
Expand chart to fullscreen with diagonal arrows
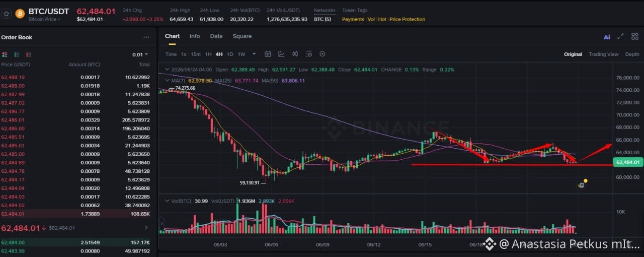[x=621, y=36]
